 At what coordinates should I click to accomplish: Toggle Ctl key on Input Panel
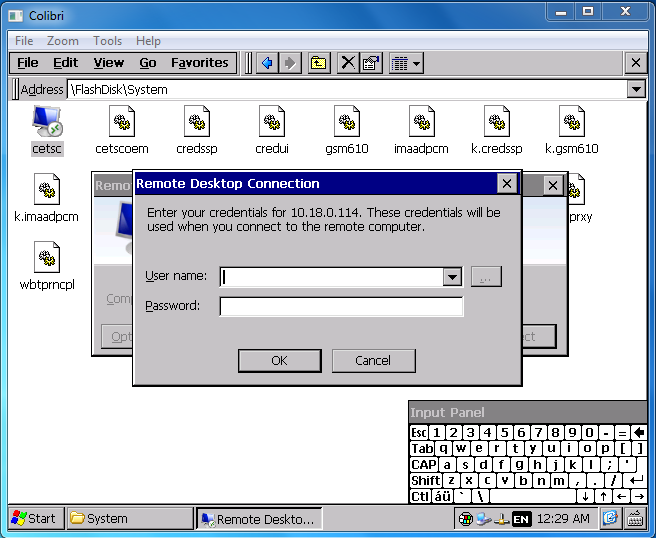click(420, 496)
